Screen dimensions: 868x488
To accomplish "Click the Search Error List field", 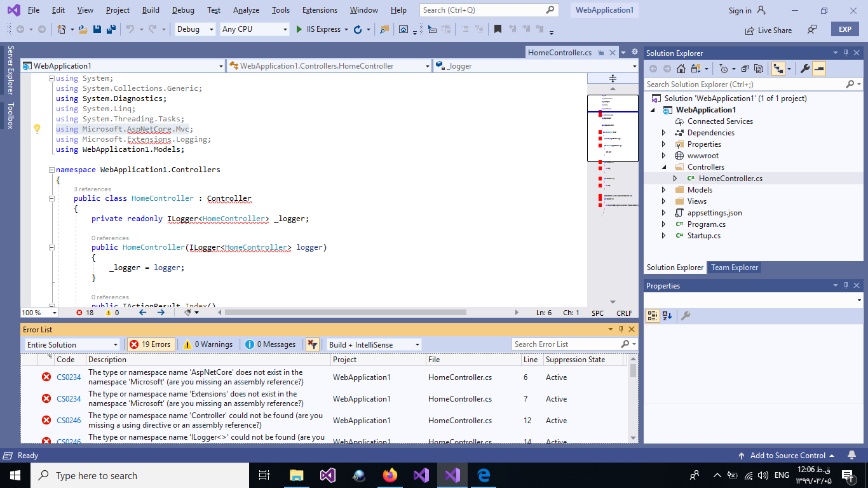I will 574,344.
